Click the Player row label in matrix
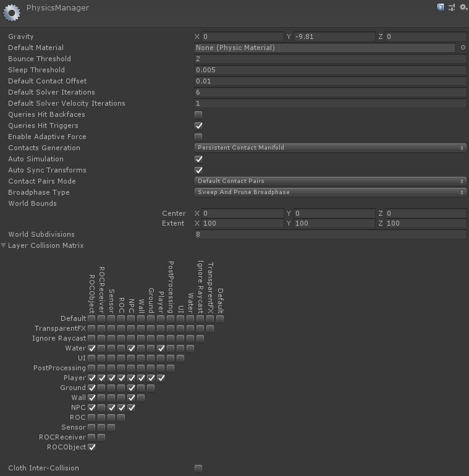This screenshot has height=476, width=469. [75, 378]
